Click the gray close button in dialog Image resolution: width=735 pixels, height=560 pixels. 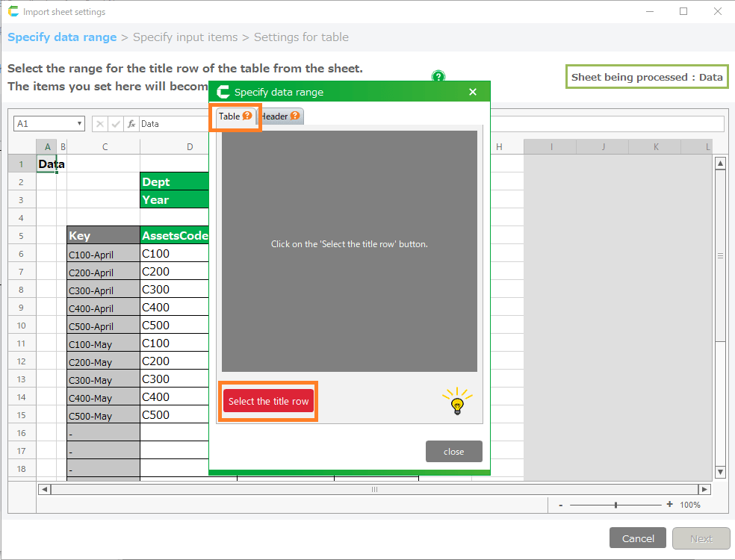(453, 452)
